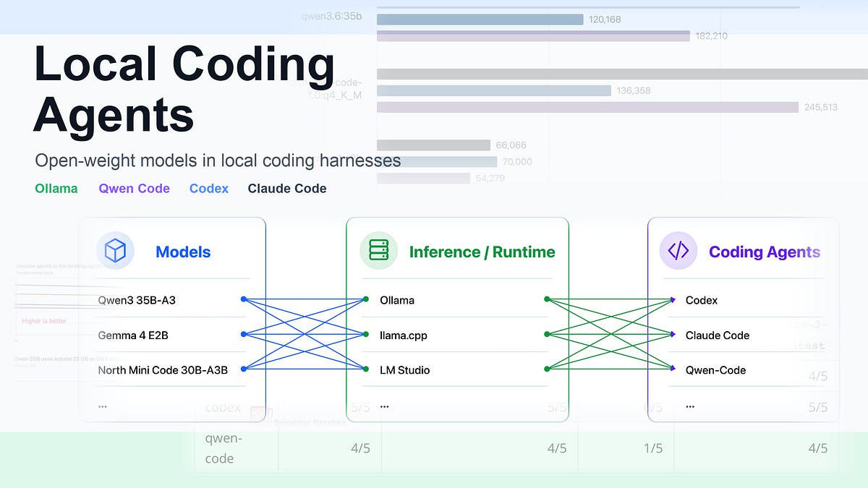Click the bar chart value "54,279"
The width and height of the screenshot is (868, 488).
pos(490,179)
